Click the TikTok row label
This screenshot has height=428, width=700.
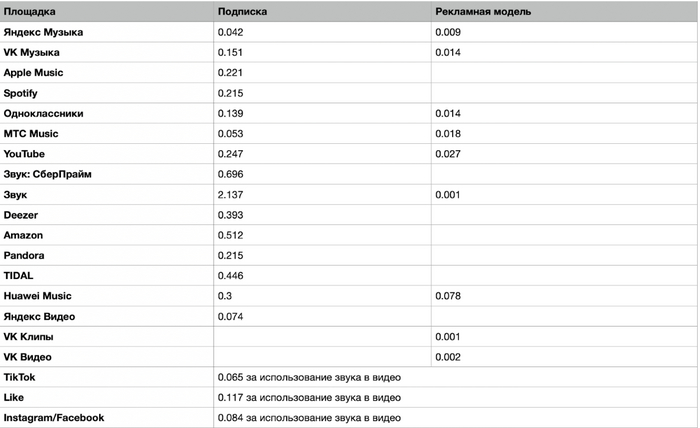click(19, 377)
